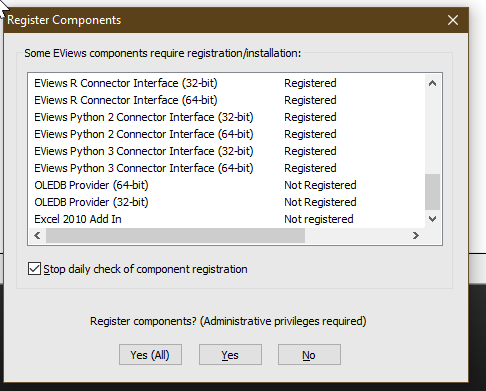Image resolution: width=486 pixels, height=391 pixels.
Task: Click the list's scroll right arrow
Action: coord(415,236)
